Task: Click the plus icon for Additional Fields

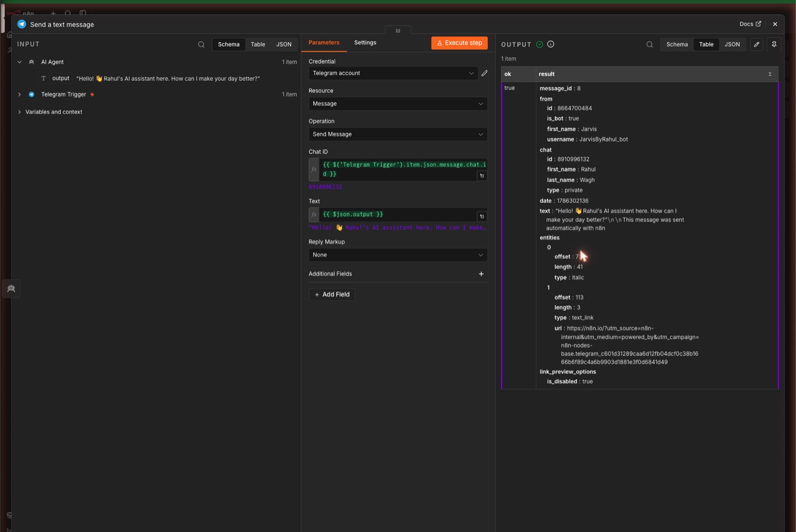Action: [481, 274]
